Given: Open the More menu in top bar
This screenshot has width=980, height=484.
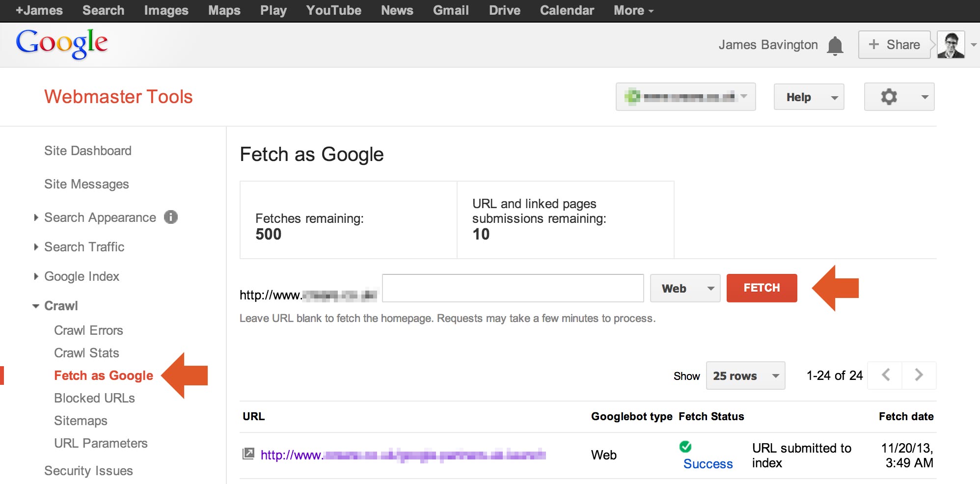Looking at the screenshot, I should click(633, 10).
